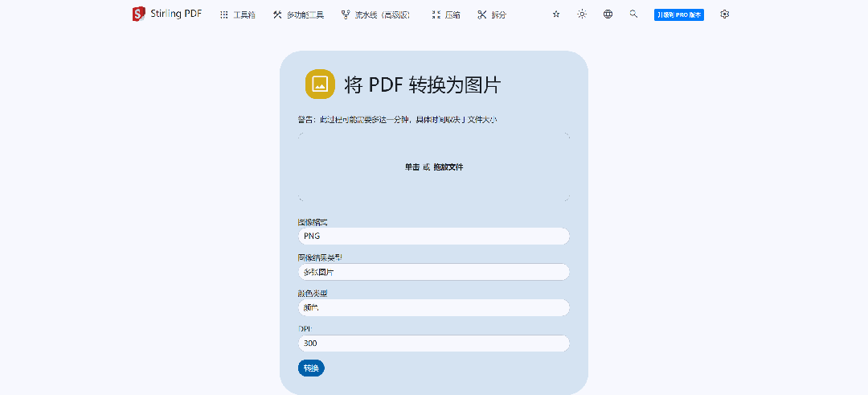Viewport: 868px width, 395px height.
Task: Click the Stirling PDF logo
Action: click(x=166, y=14)
